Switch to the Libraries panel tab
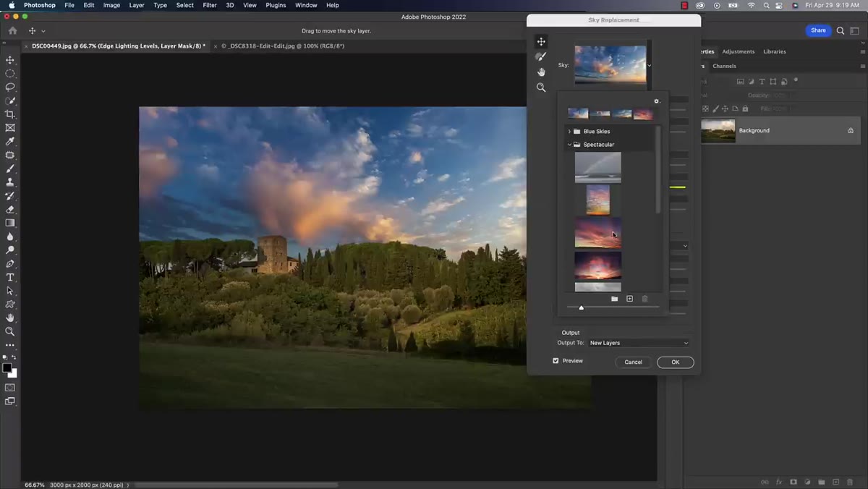Viewport: 868px width, 489px height. point(775,51)
